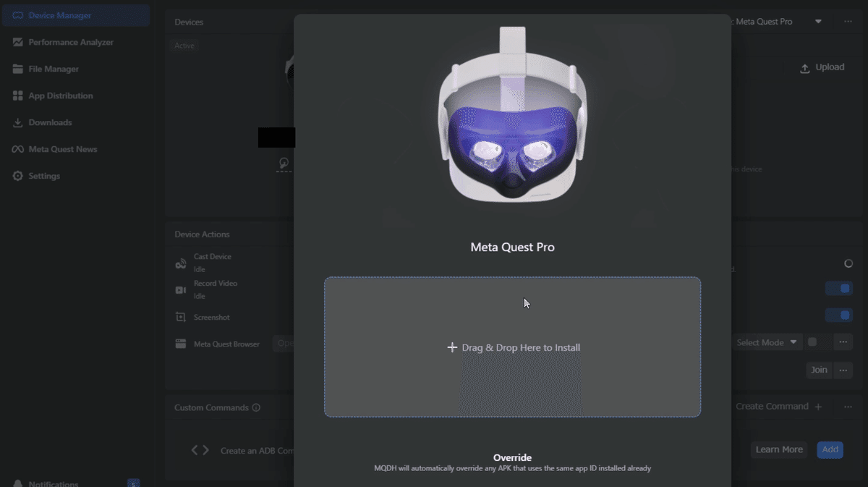Click the 'Meta Quest Browser' label
Screen dimensions: 868x487
coord(226,344)
